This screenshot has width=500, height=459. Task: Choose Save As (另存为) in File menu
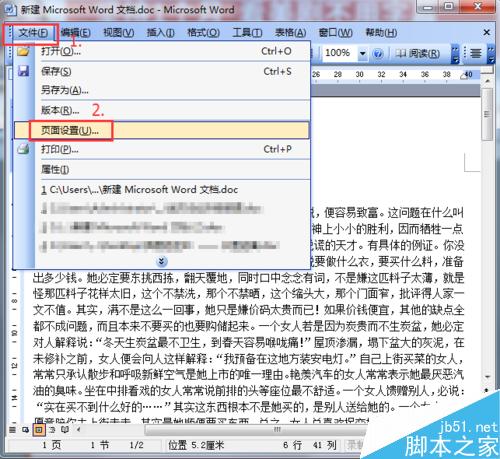point(161,90)
